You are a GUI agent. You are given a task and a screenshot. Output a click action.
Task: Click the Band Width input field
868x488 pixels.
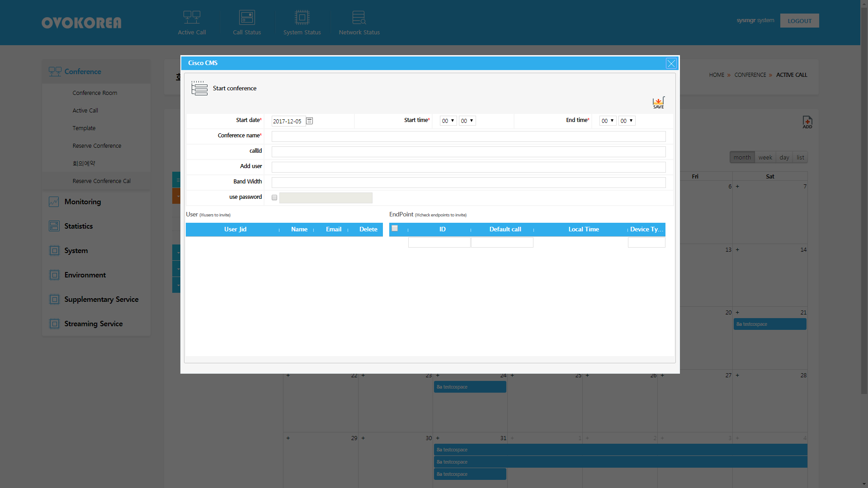pos(468,182)
